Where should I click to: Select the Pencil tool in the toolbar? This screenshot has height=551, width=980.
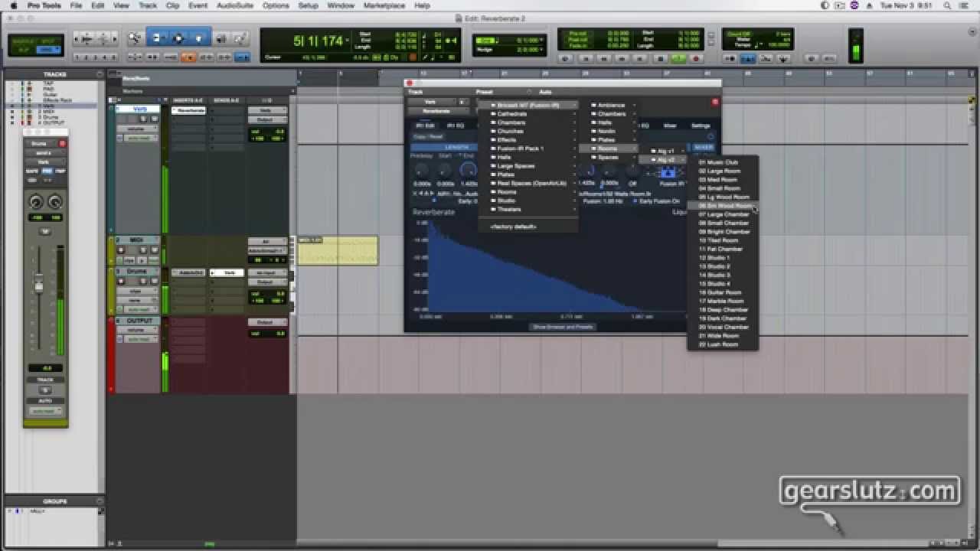click(240, 37)
